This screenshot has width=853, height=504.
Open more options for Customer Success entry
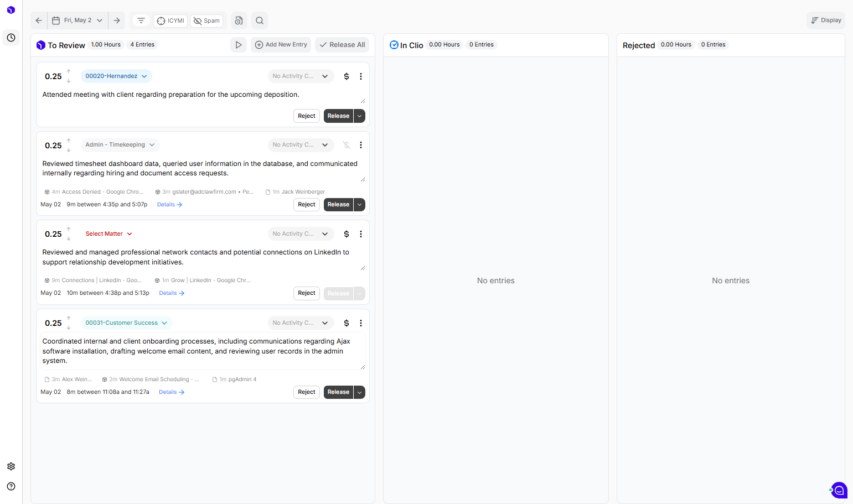(x=361, y=323)
